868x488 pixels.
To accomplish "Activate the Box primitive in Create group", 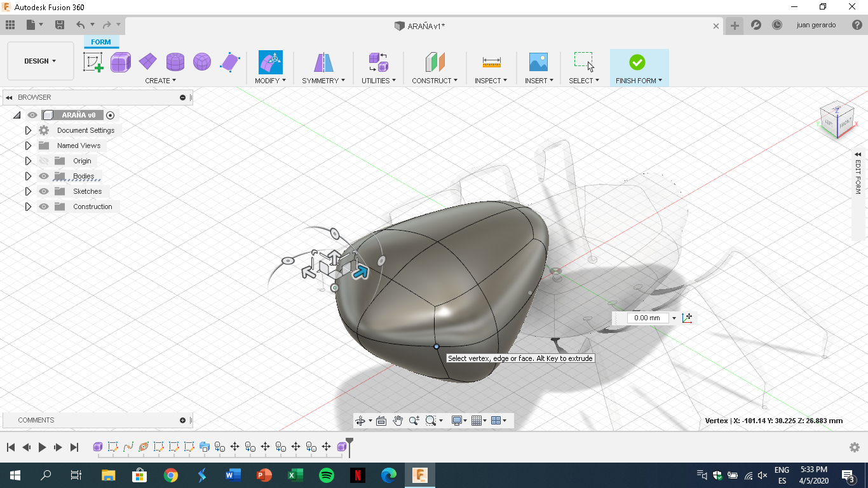I will (x=121, y=62).
